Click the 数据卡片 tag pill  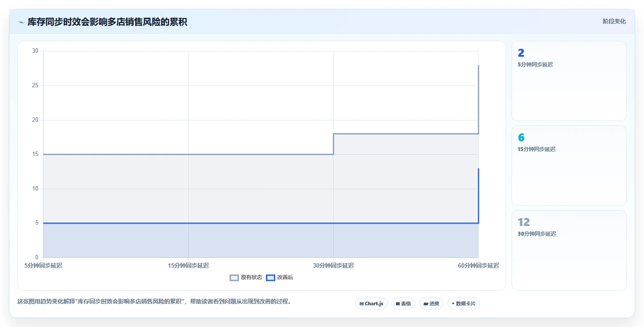[x=464, y=304]
